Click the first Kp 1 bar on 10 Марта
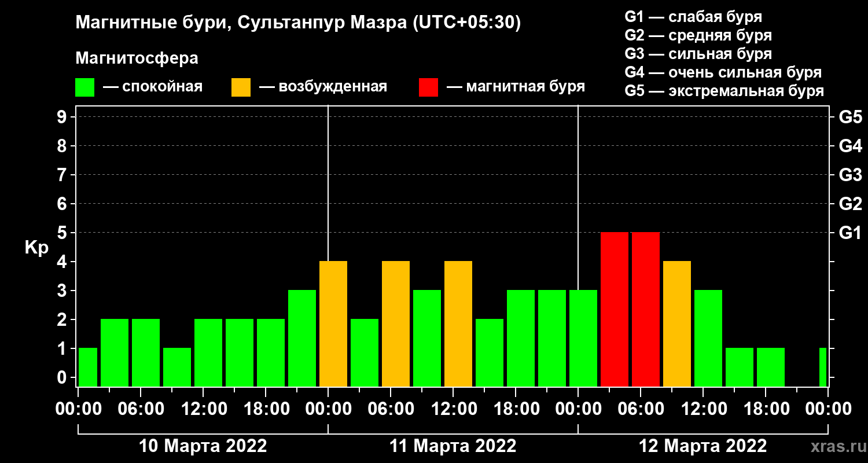 pos(88,367)
